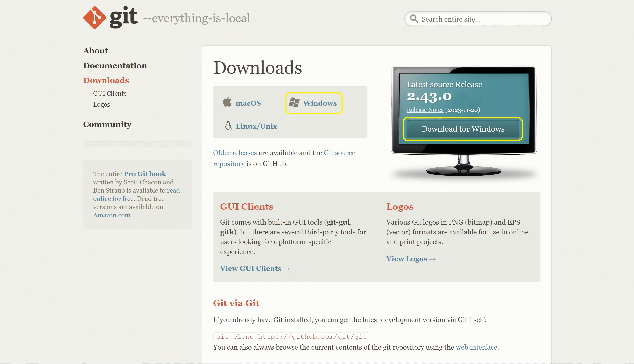Open the Release Notes link
Screen dimensions: 634x364
click(425, 110)
